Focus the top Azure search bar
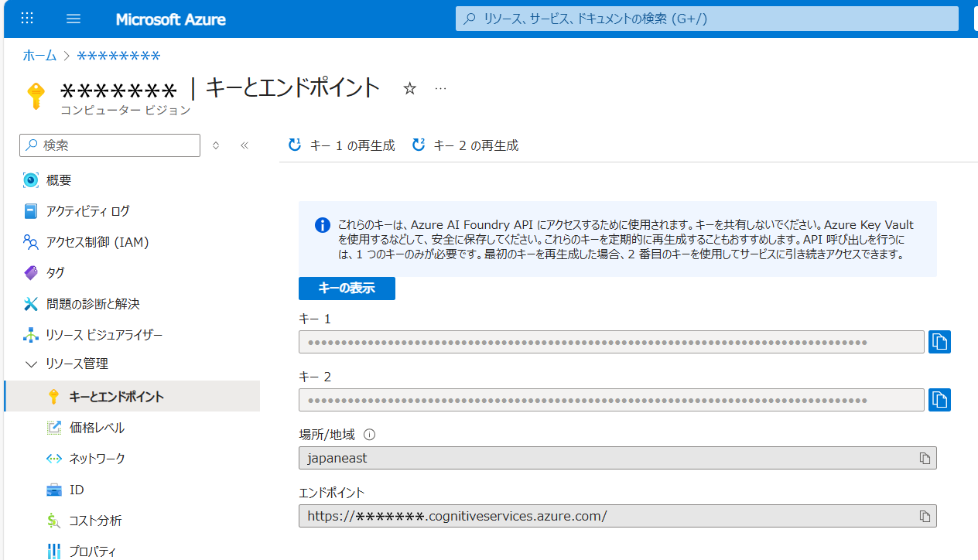 (x=706, y=19)
